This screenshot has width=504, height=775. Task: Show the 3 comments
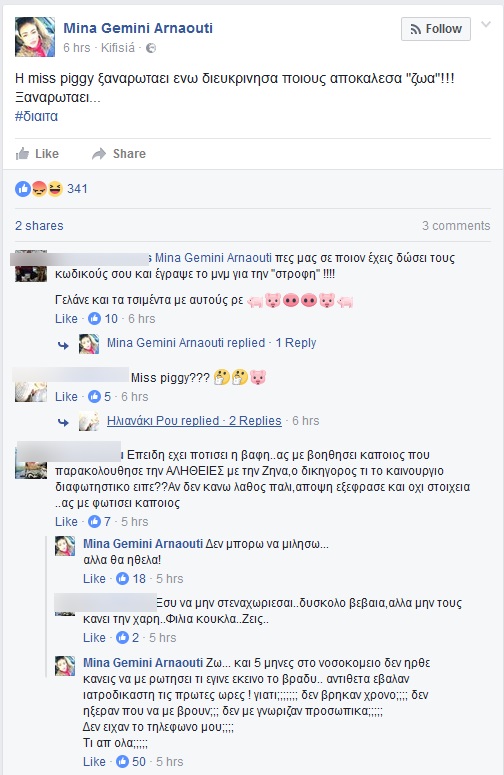[456, 226]
